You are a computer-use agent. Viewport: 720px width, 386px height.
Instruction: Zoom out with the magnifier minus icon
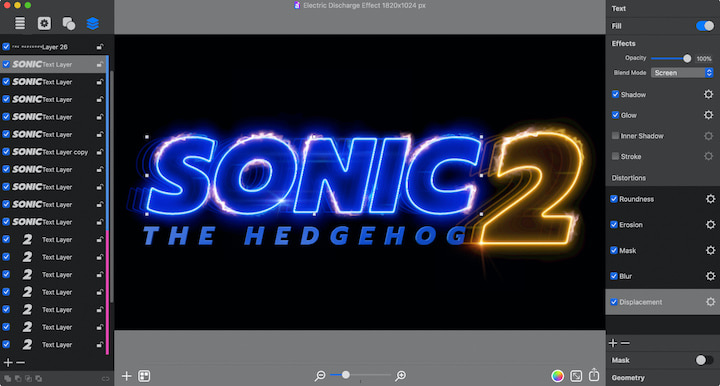(x=320, y=376)
